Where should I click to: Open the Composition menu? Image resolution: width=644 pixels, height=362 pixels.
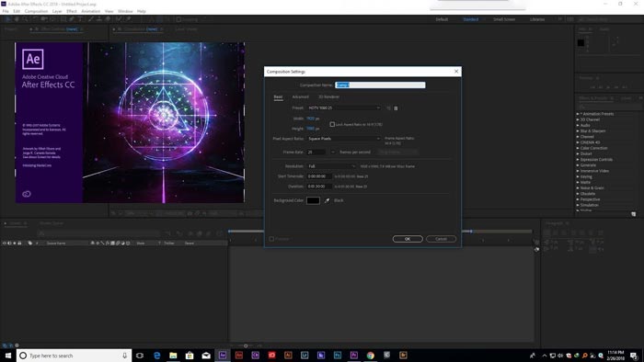(x=36, y=11)
